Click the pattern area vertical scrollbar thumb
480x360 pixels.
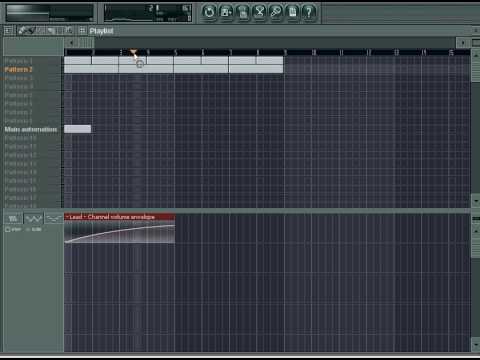point(476,71)
